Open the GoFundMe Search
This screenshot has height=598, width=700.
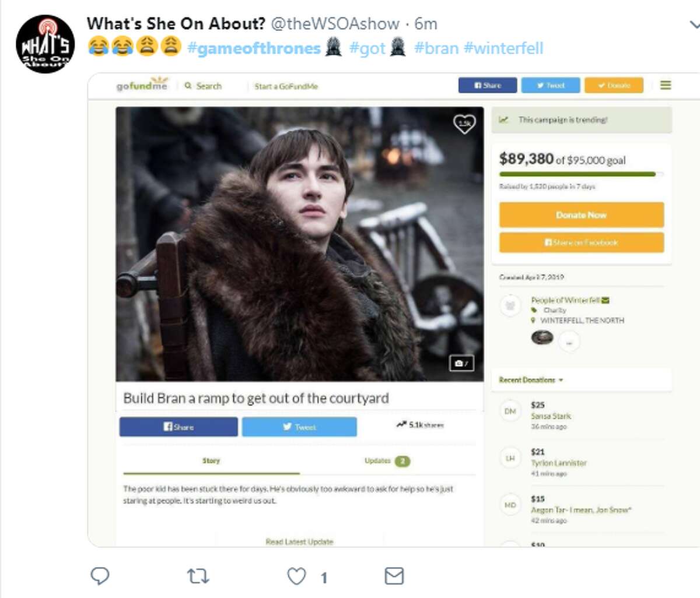pos(203,86)
